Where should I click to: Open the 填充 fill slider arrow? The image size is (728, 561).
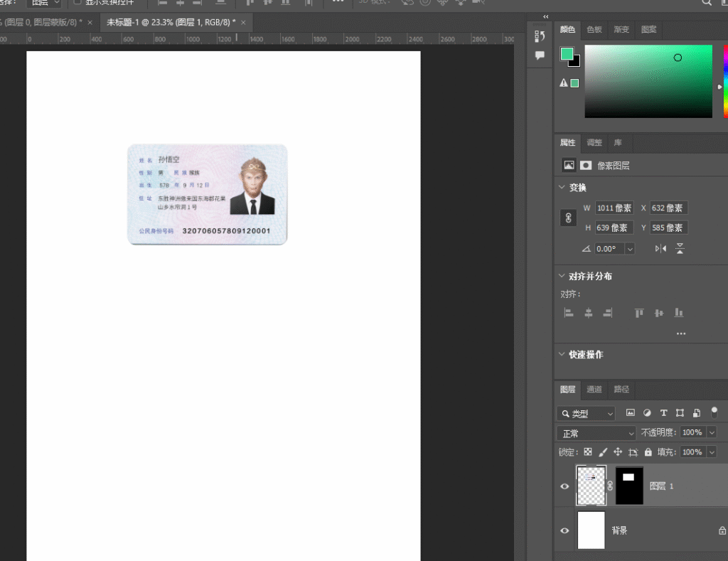pos(712,452)
